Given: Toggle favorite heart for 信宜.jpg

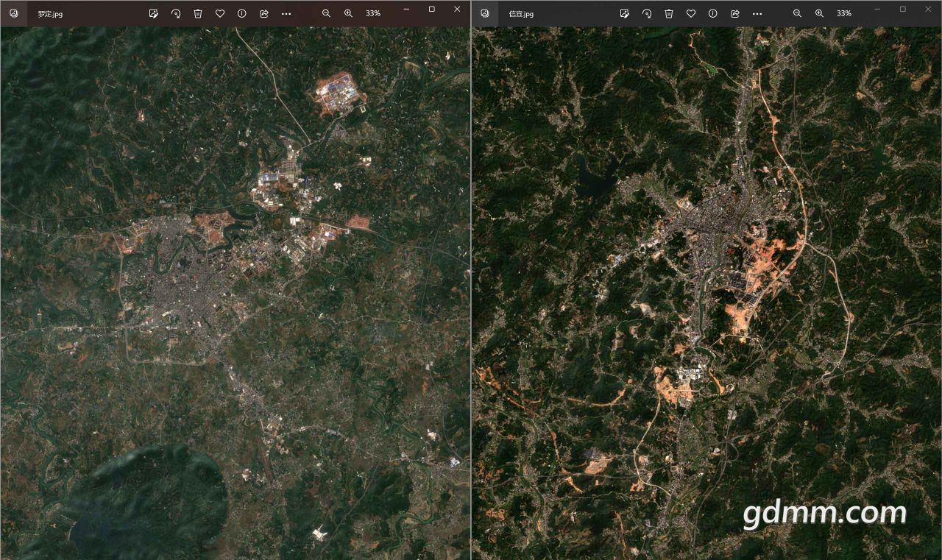Looking at the screenshot, I should (690, 13).
